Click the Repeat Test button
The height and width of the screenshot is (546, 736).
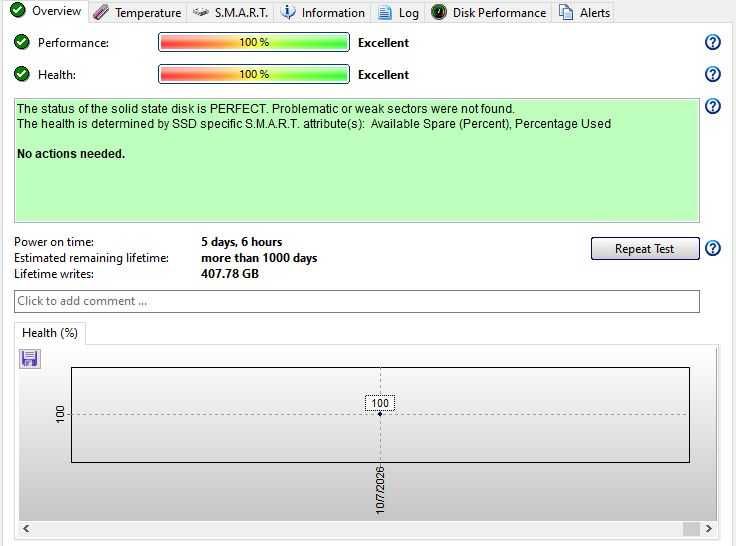coord(645,248)
